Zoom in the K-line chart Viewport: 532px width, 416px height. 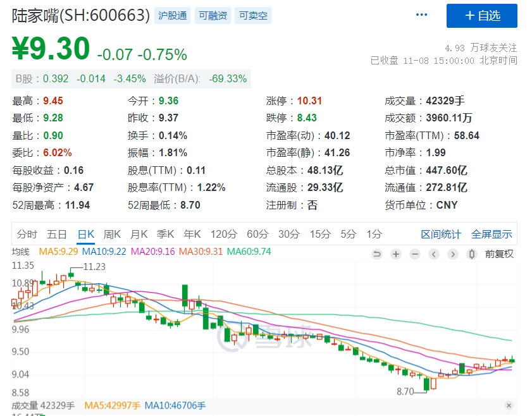pyautogui.click(x=396, y=254)
